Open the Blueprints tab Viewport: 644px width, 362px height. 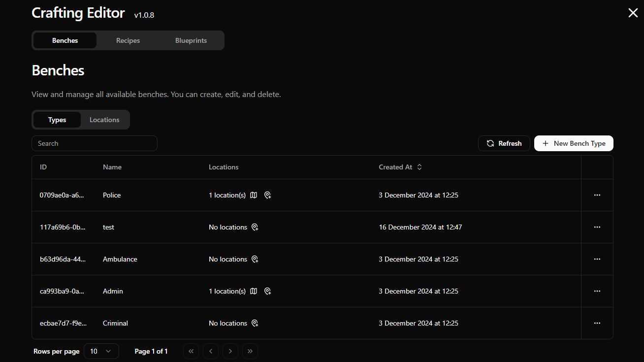tap(191, 40)
